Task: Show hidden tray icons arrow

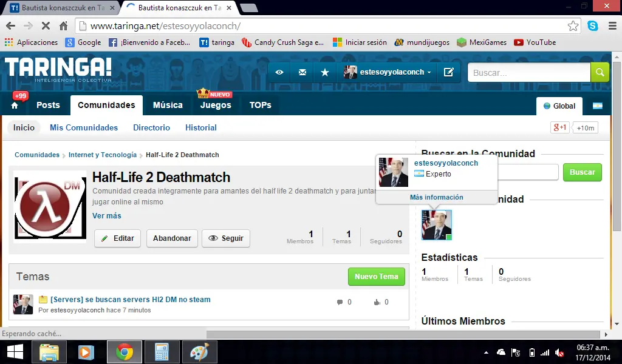Action: (486, 352)
